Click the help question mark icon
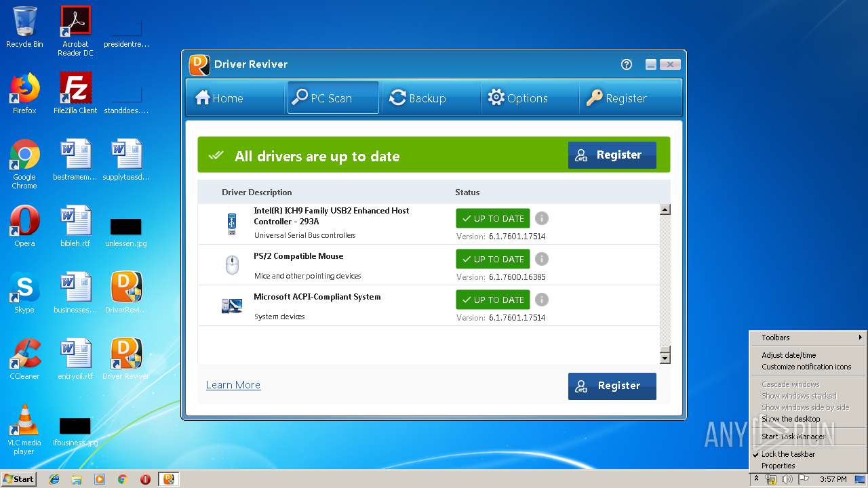 click(x=627, y=64)
